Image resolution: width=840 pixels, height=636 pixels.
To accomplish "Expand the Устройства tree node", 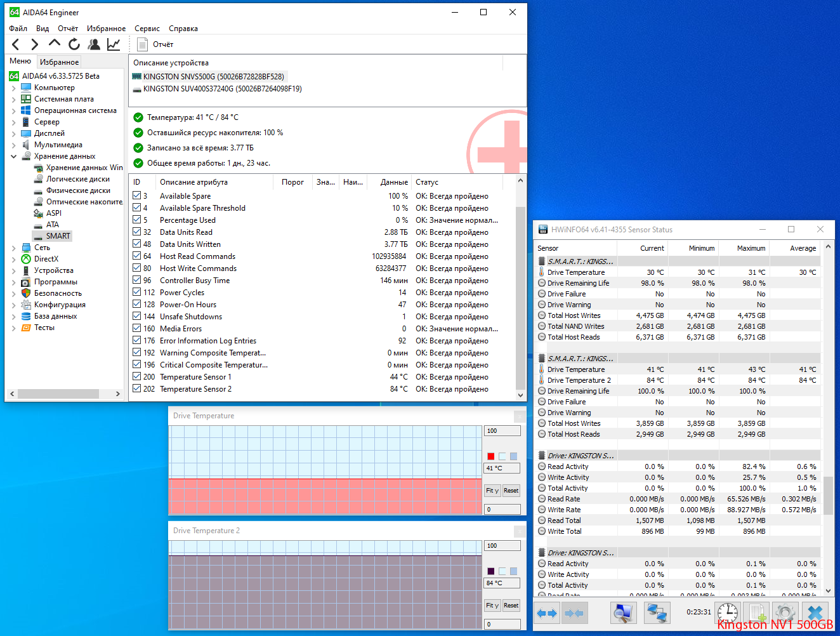I will coord(13,270).
